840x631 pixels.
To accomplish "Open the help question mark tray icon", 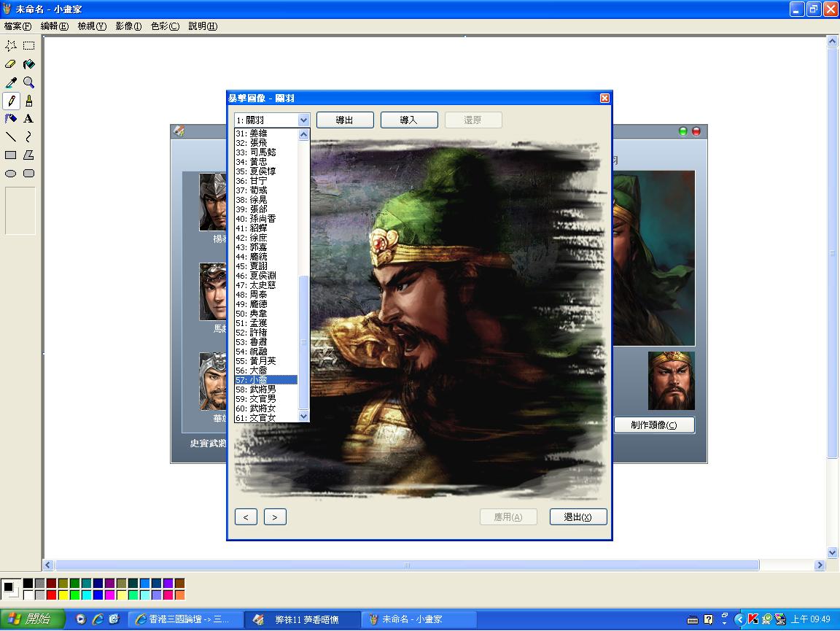I will [x=708, y=620].
